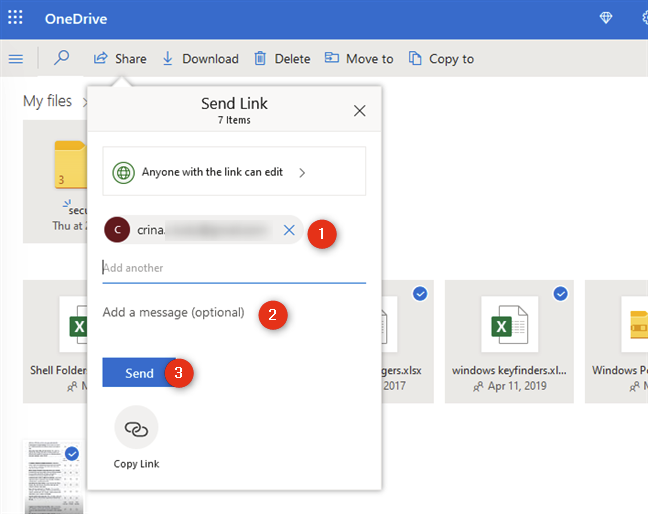Uncheck the windows keyfinders file checkmark
Viewport: 648px width, 514px height.
tap(560, 294)
